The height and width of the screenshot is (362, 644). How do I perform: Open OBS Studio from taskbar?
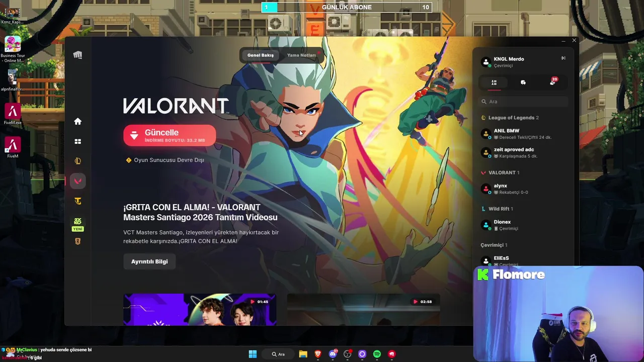347,354
